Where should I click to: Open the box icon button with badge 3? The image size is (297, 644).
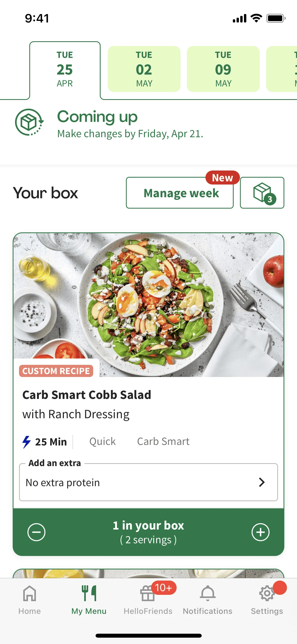pyautogui.click(x=262, y=193)
